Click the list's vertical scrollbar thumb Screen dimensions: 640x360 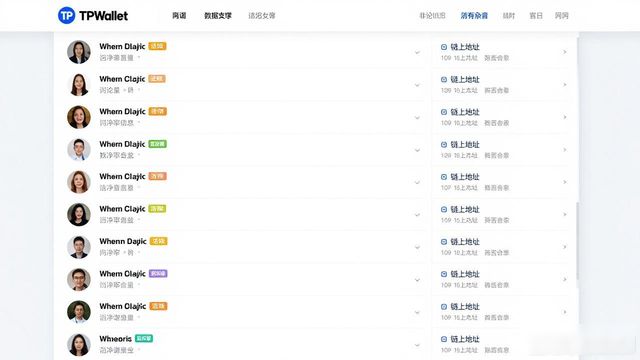click(577, 241)
